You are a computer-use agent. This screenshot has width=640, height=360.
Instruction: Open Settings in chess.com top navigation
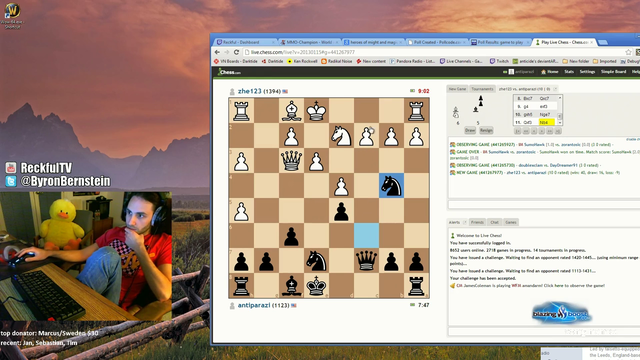pos(587,72)
